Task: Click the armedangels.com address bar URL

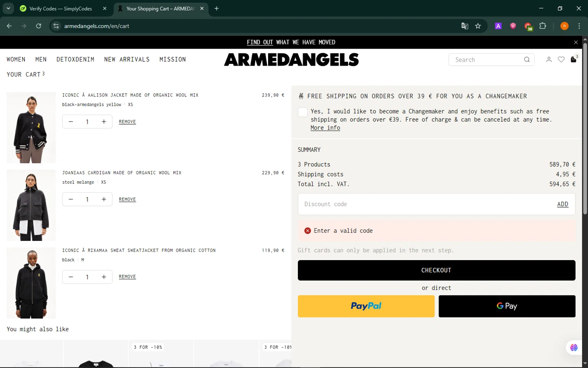Action: [96, 26]
